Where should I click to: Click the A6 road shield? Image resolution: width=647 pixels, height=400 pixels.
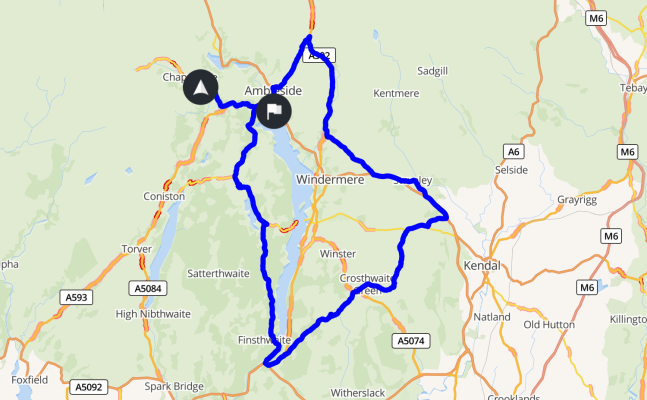point(513,152)
